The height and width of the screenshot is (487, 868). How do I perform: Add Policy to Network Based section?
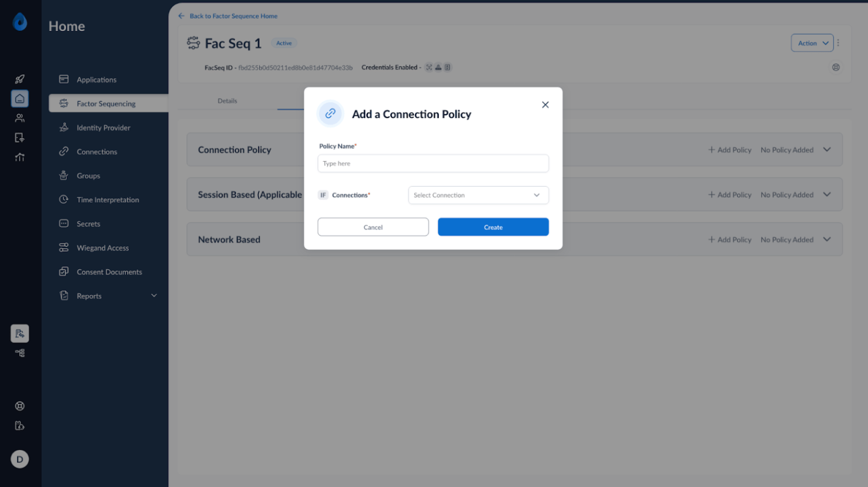(x=729, y=239)
